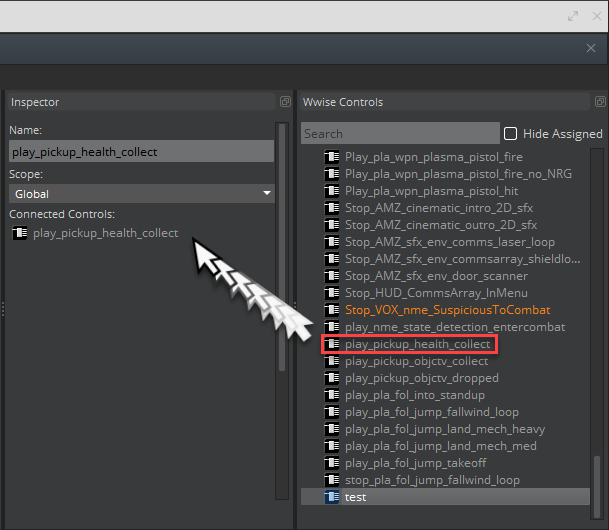Click the icon beside the test control
The width and height of the screenshot is (609, 530).
332,497
